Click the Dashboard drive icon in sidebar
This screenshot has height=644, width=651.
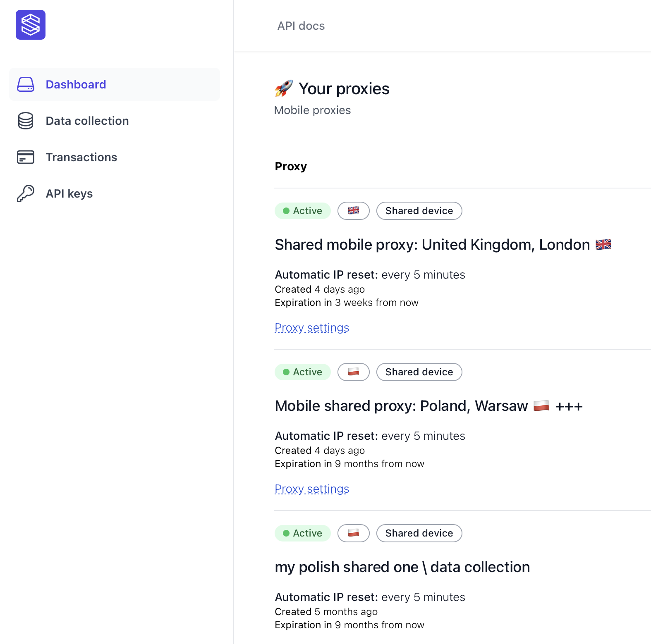point(26,84)
